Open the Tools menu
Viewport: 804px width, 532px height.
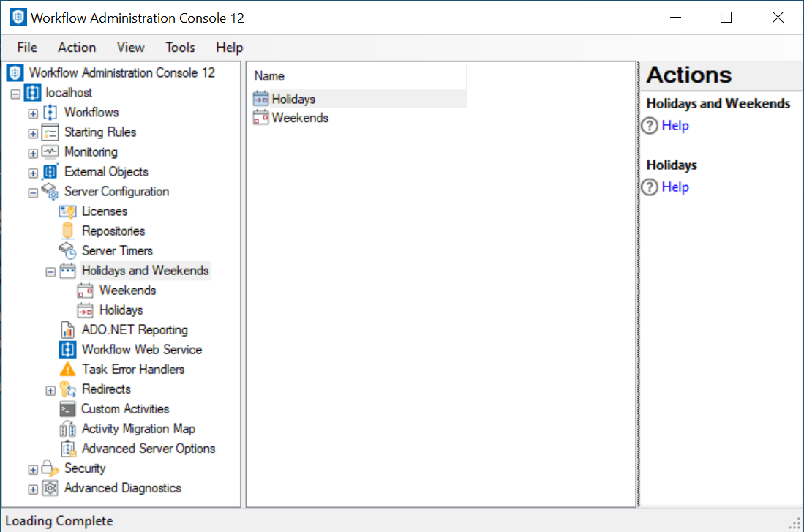(180, 48)
